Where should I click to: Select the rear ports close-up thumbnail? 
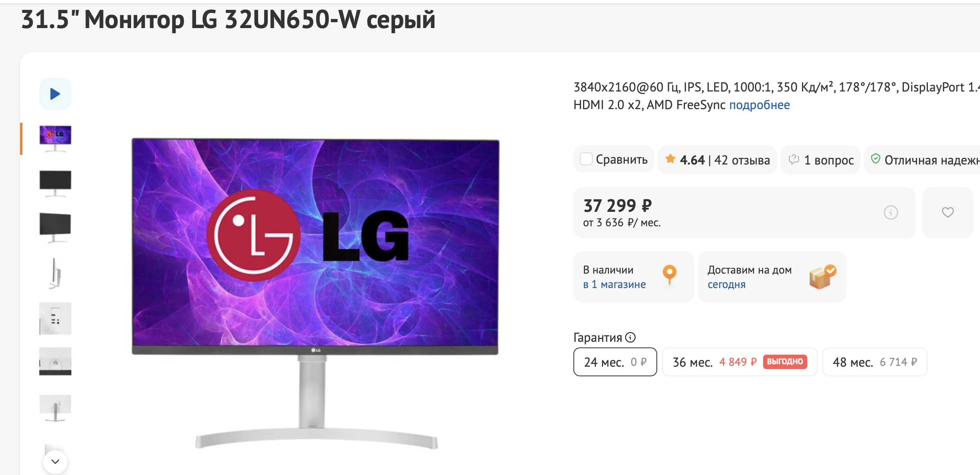55,319
